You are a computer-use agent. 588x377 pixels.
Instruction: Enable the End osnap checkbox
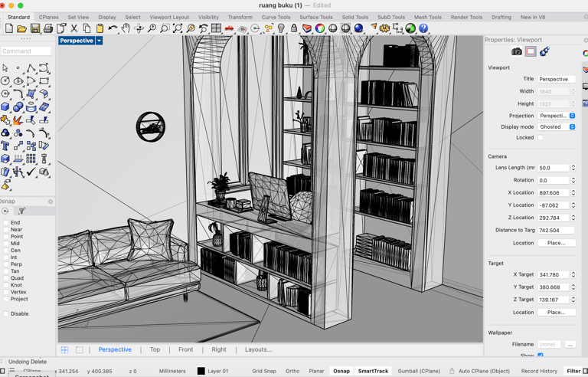[6, 223]
